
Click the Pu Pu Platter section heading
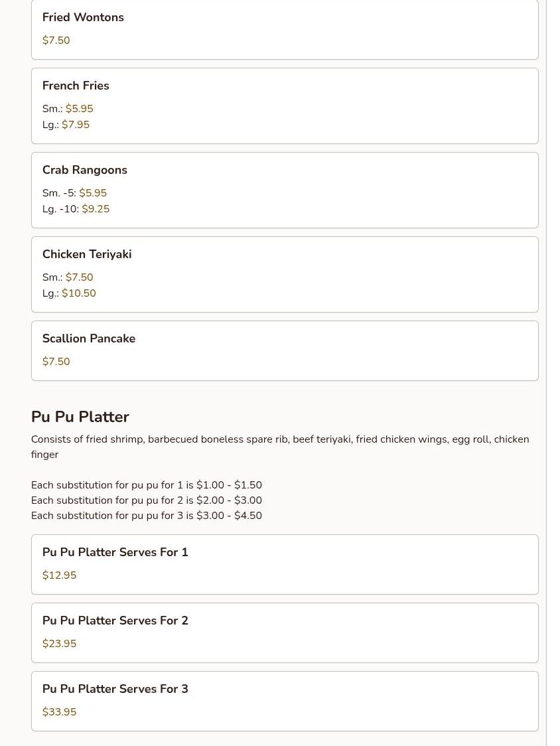point(80,417)
